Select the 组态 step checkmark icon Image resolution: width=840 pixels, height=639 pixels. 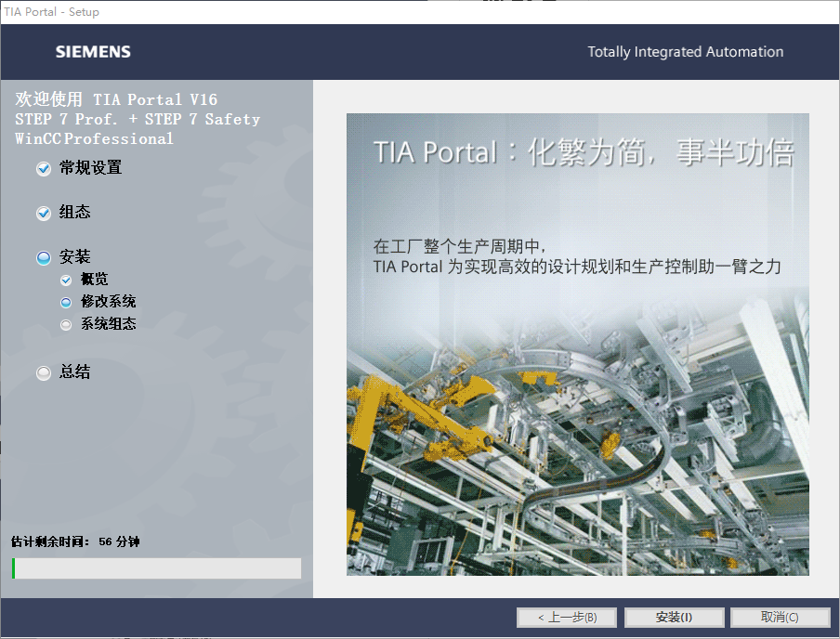(44, 214)
